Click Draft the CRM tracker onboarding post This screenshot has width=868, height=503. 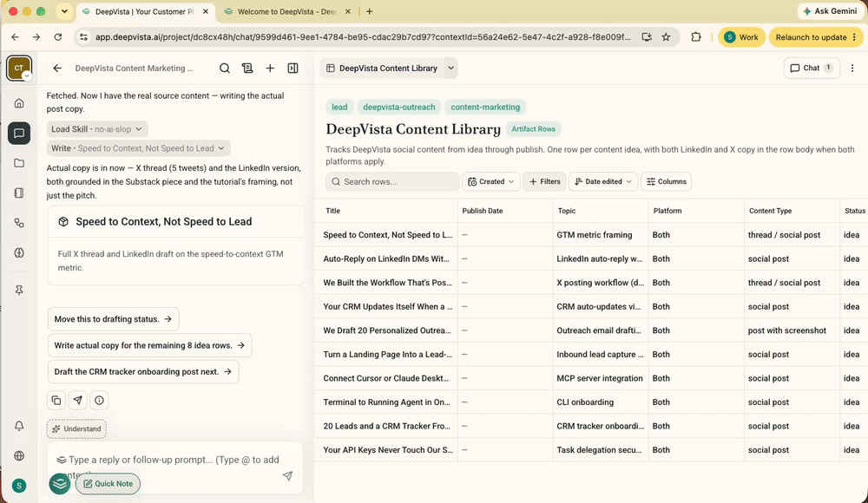click(x=143, y=371)
